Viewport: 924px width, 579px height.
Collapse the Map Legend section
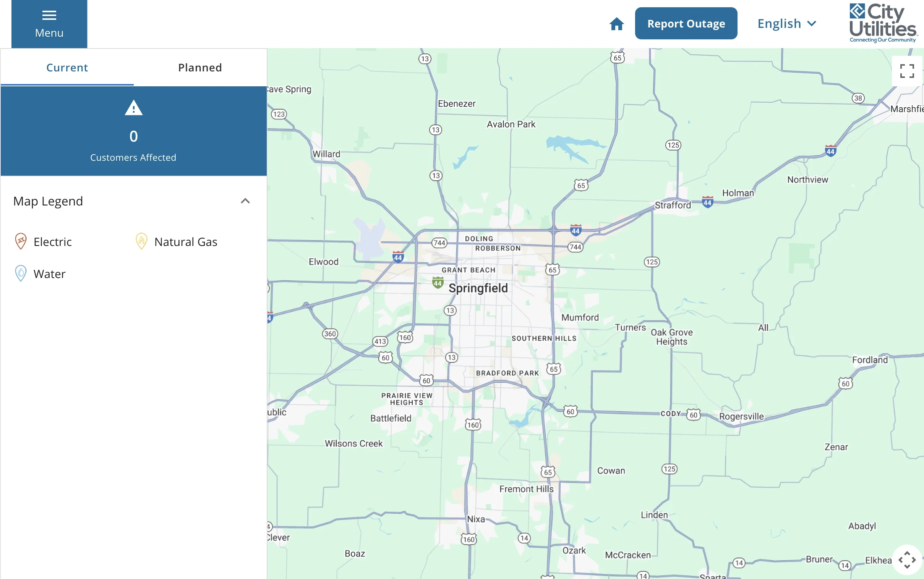[x=246, y=201]
